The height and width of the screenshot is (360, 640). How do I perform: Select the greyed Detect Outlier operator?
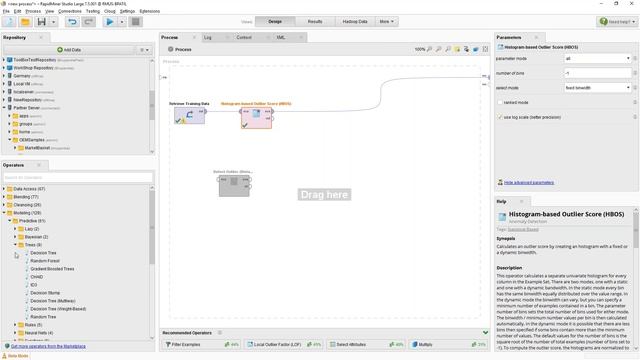click(x=234, y=186)
